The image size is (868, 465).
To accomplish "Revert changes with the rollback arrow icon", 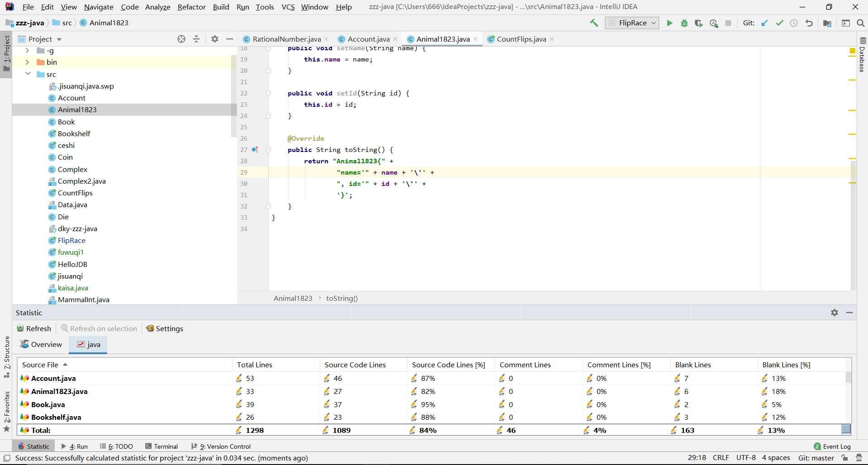I will pos(809,23).
